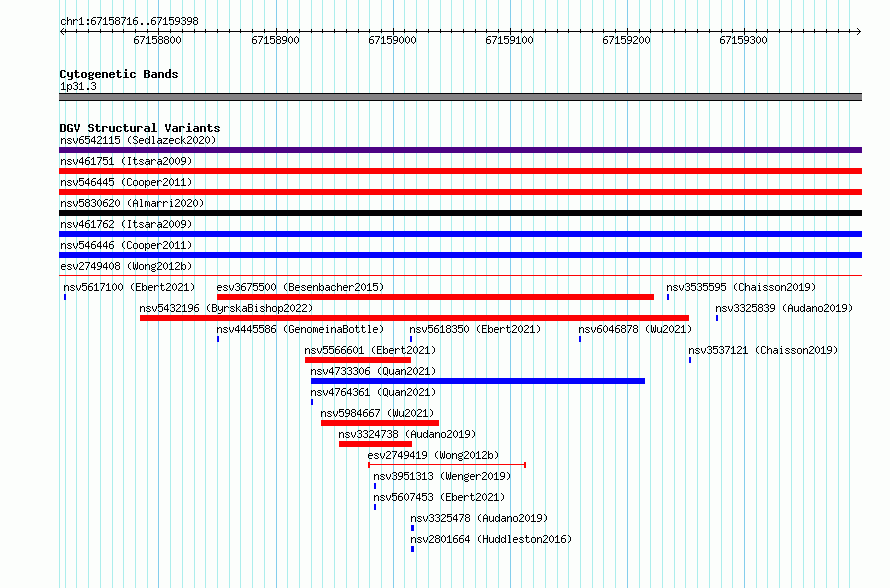Click nsv2801664 (Huddleston2016) label
Viewport: 890px width, 588px height.
tap(491, 539)
